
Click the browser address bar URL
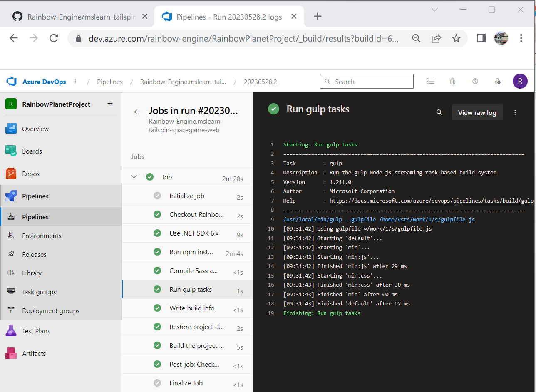pos(243,38)
